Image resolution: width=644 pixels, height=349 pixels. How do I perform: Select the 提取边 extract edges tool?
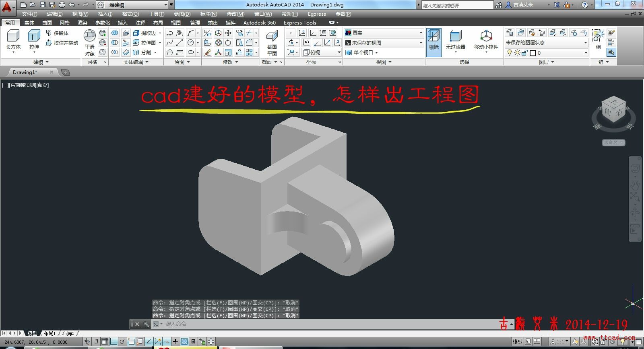point(147,33)
